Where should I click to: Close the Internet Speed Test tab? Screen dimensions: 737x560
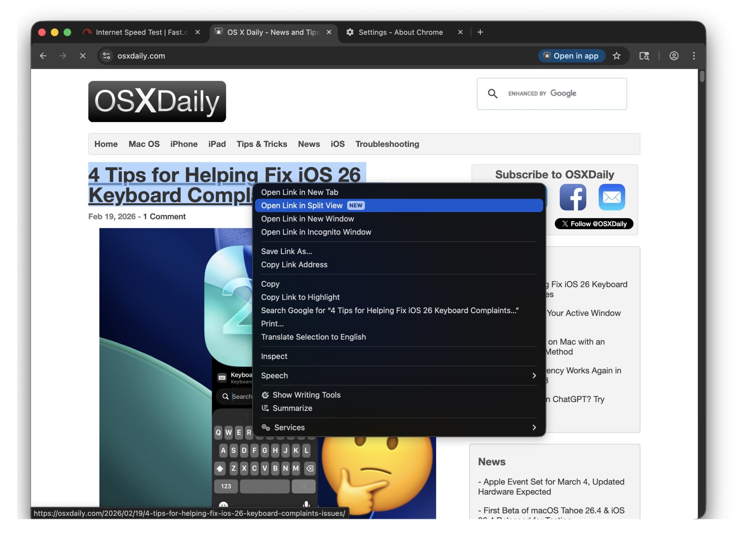(x=198, y=32)
